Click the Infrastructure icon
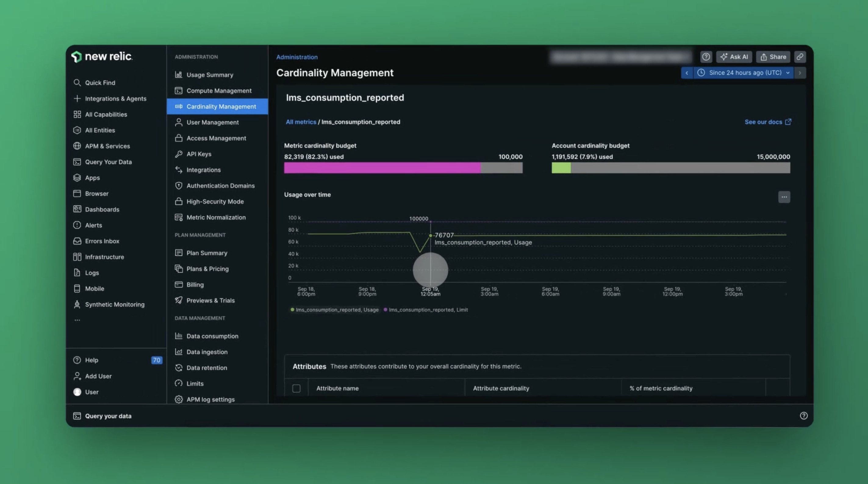Image resolution: width=868 pixels, height=484 pixels. (x=77, y=257)
